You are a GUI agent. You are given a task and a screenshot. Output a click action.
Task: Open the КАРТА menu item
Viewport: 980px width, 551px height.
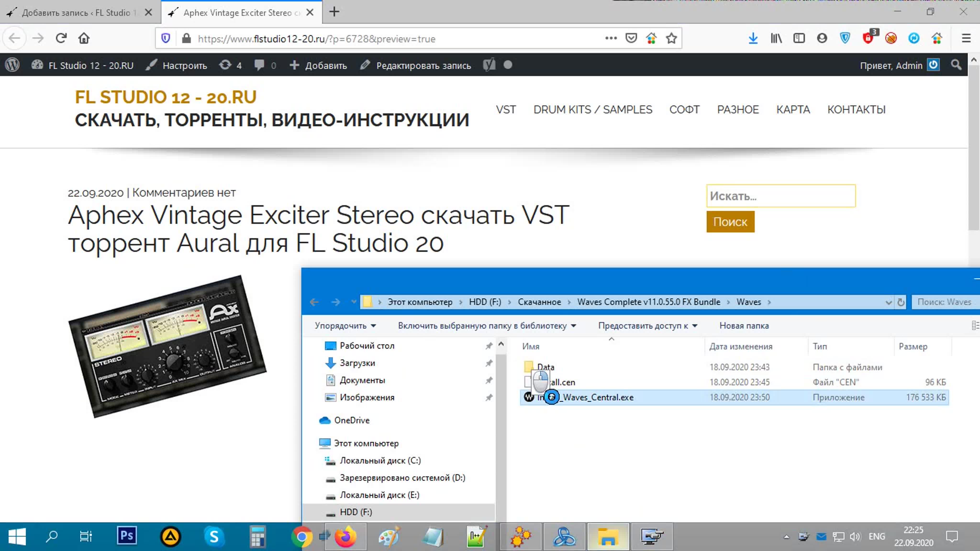click(793, 110)
